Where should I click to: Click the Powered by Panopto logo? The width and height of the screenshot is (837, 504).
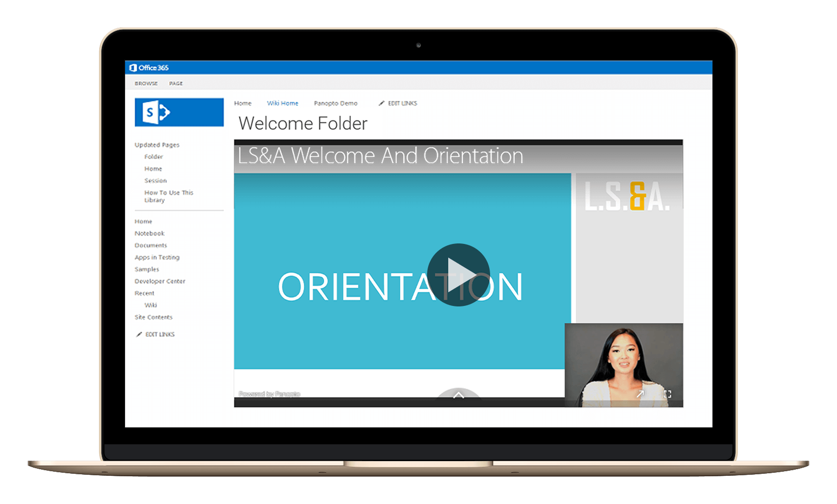point(270,393)
